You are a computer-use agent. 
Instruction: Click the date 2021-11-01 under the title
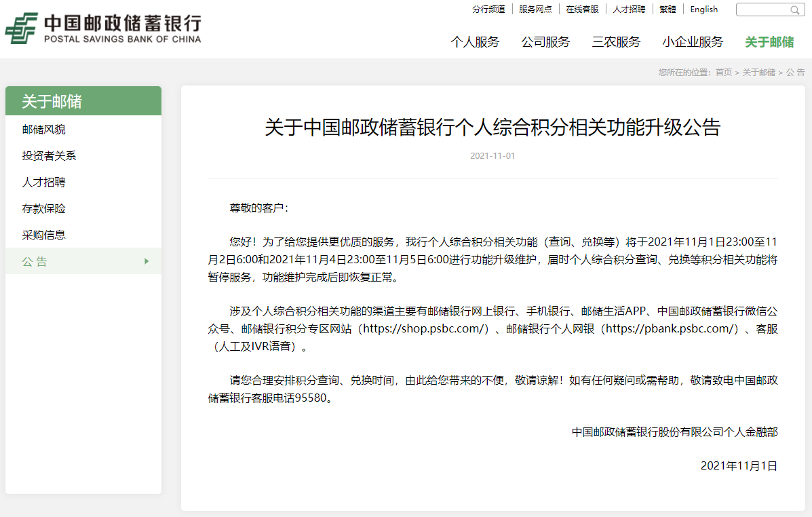(x=492, y=156)
